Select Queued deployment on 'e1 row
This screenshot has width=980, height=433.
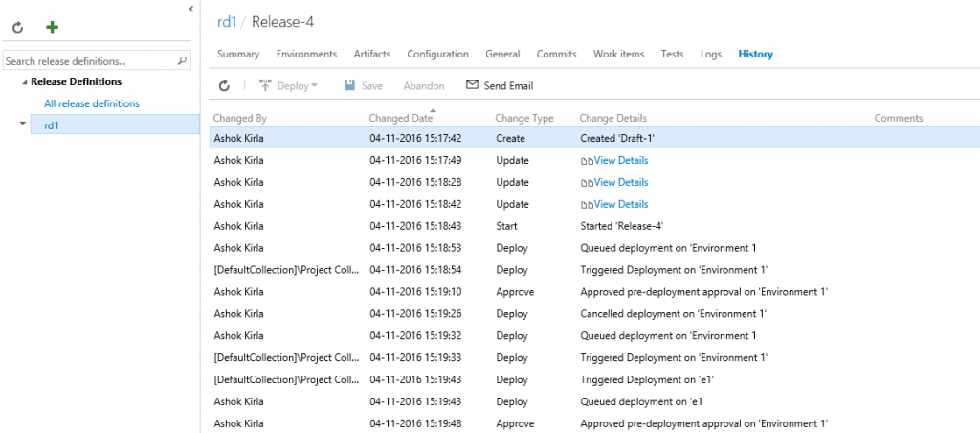[x=595, y=401]
